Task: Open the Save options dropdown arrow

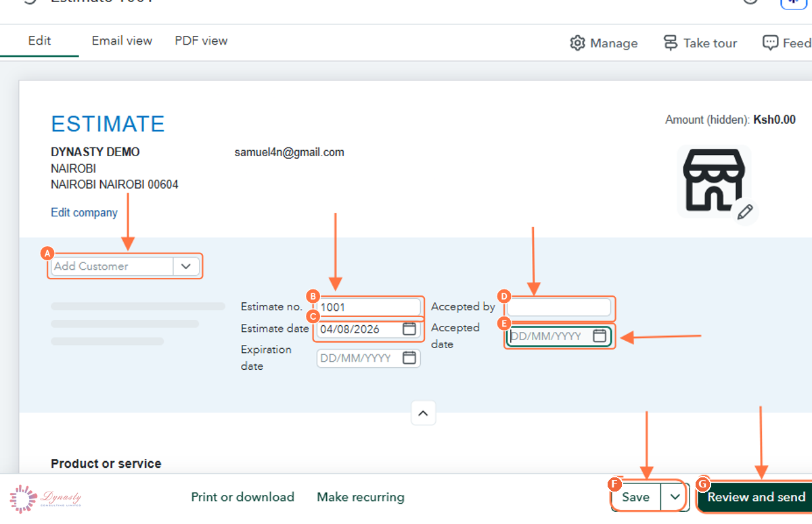Action: coord(675,497)
